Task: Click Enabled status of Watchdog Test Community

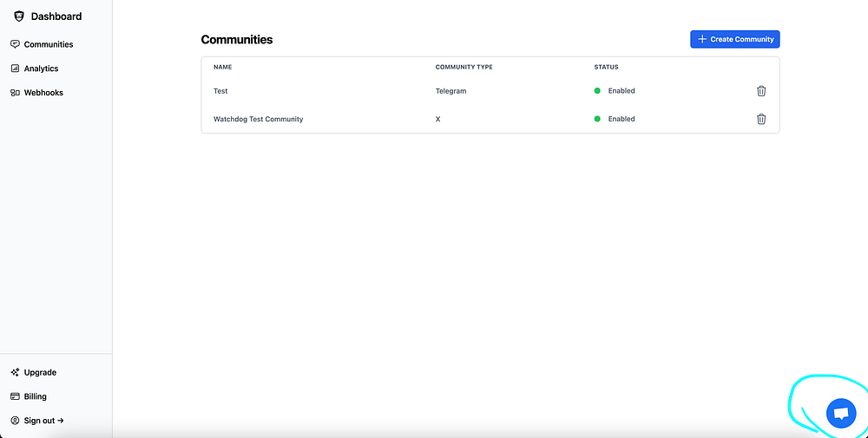Action: coord(621,119)
